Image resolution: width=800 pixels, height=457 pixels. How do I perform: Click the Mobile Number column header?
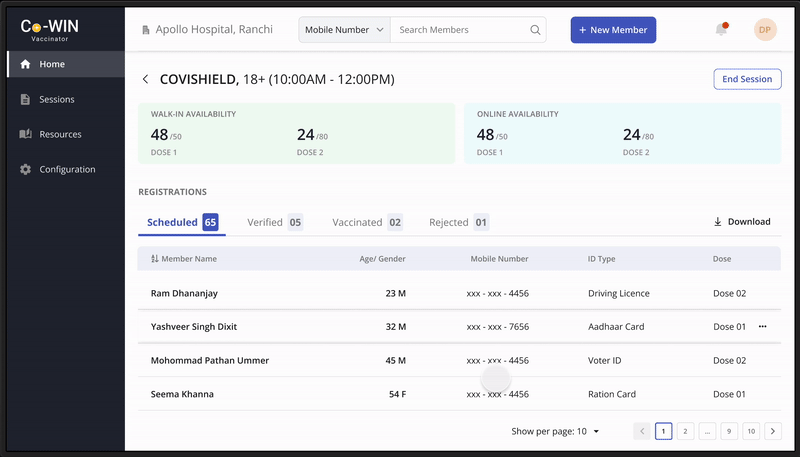499,259
